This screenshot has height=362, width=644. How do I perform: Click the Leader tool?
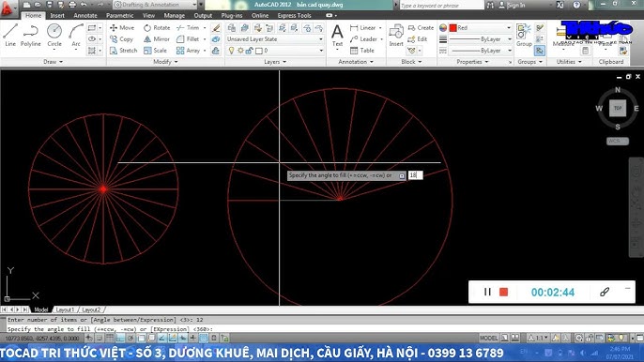click(364, 39)
